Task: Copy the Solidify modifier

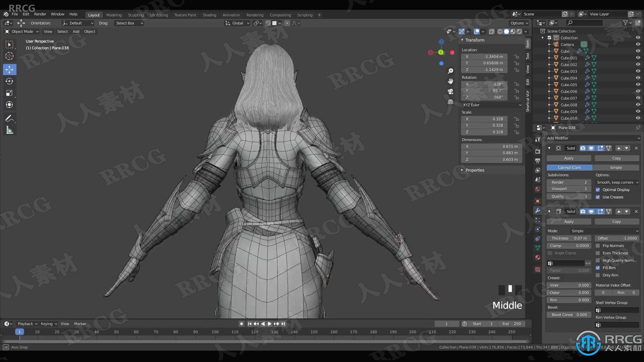Action: pyautogui.click(x=616, y=222)
